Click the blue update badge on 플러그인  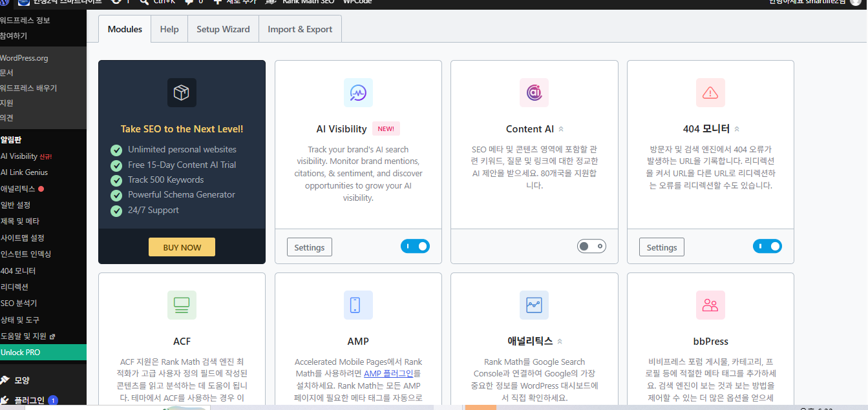[x=53, y=400]
